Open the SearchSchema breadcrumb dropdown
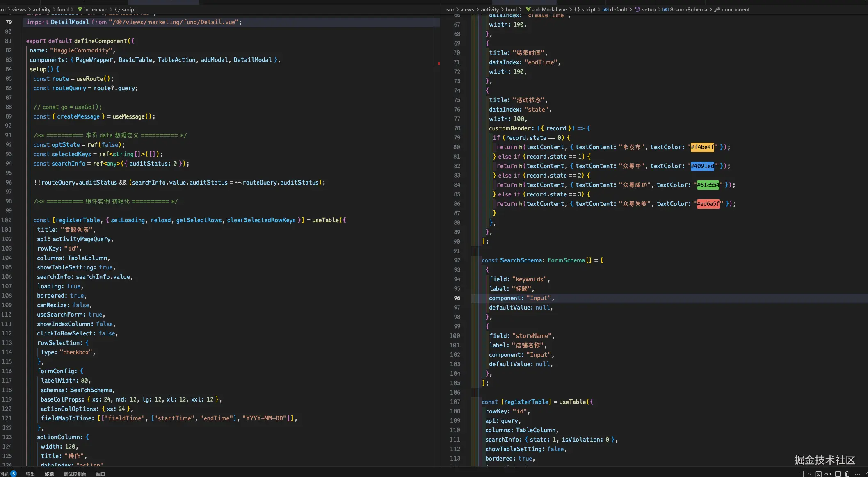The width and height of the screenshot is (868, 477). (688, 9)
